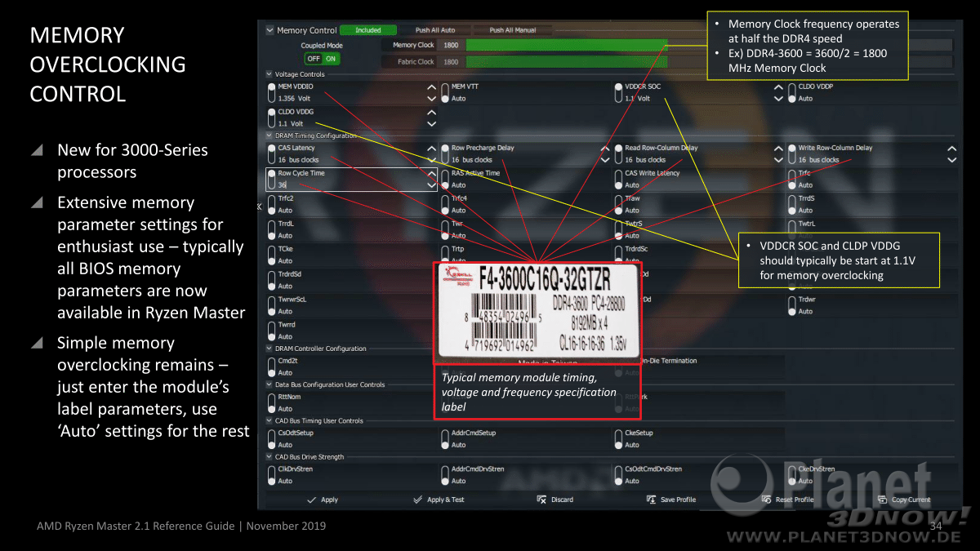Decrease MEM VDDIO voltage with down arrow
Image resolution: width=980 pixels, height=551 pixels.
tap(432, 98)
